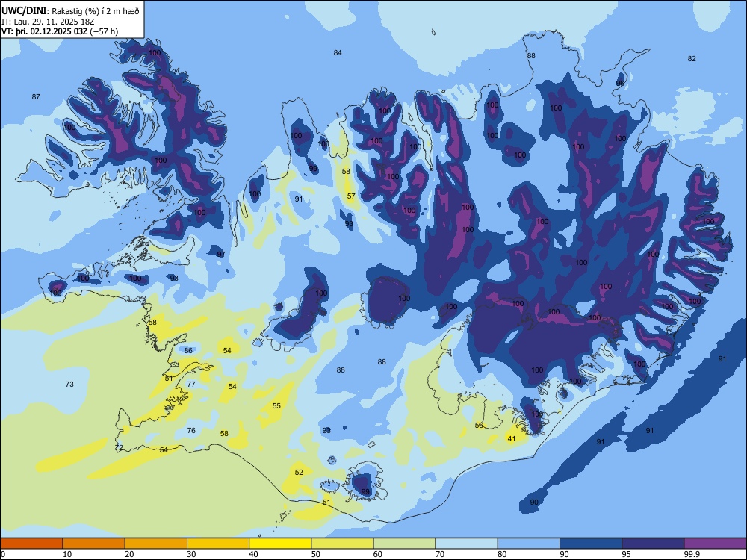Click the legend label '60'
Screen dimensions: 747x560
coord(378,554)
